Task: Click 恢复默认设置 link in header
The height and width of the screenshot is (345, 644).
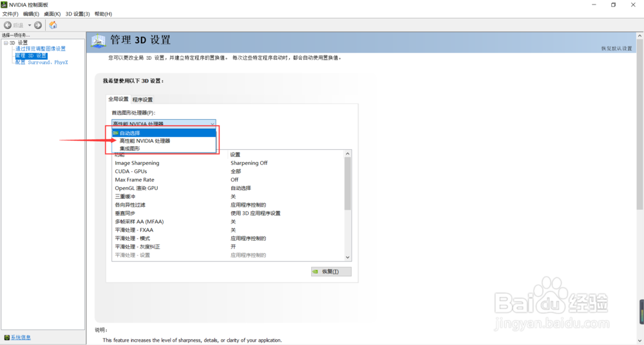Action: 616,48
